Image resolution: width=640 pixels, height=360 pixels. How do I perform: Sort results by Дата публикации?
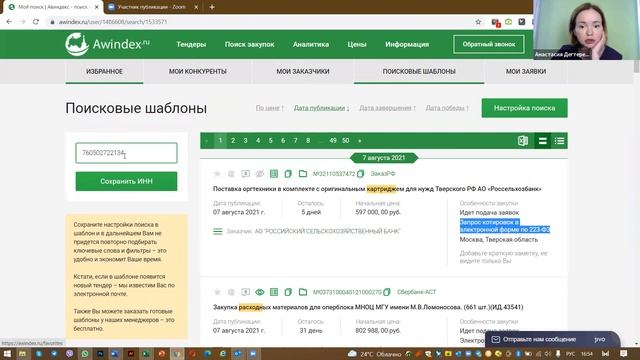pos(321,108)
